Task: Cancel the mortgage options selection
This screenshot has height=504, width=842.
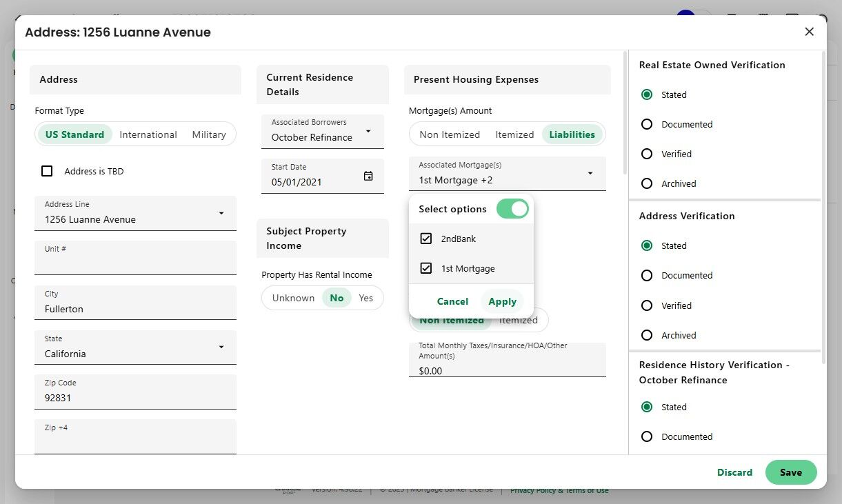Action: [x=452, y=301]
